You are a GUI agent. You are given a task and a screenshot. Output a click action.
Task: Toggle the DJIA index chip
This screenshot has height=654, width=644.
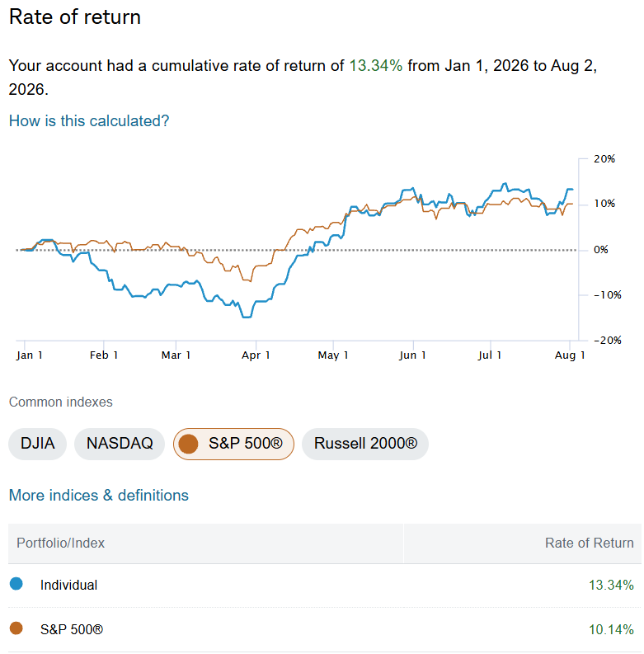coord(38,444)
